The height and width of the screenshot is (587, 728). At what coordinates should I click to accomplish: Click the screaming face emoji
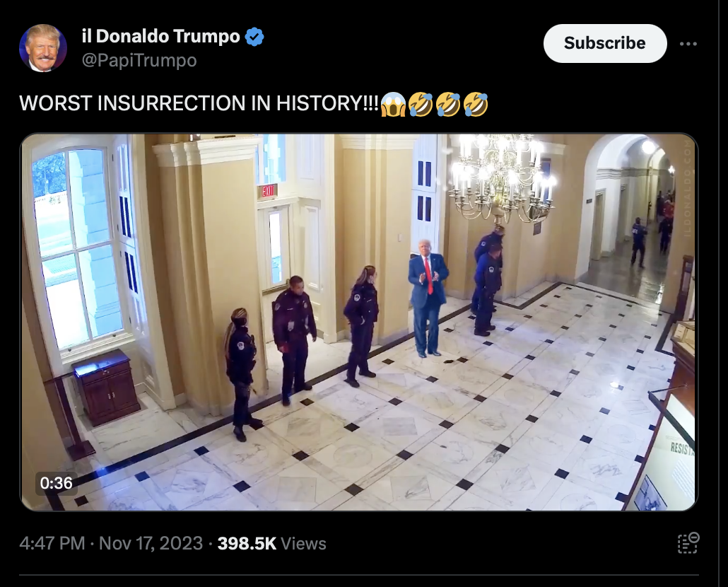coord(393,104)
